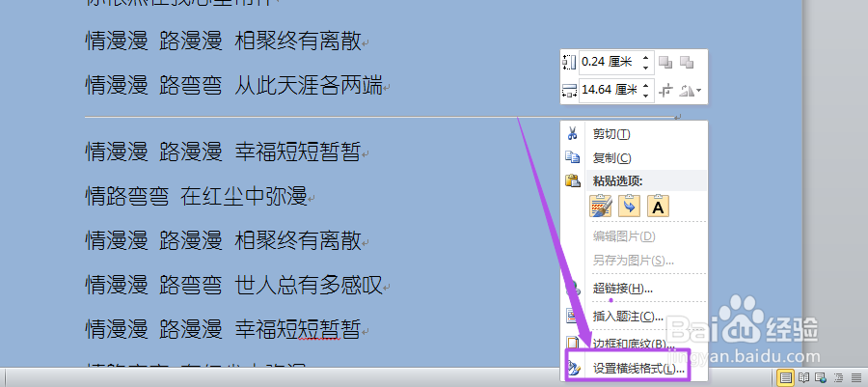Open 边框和底纹(B)... from context menu
This screenshot has width=868, height=387.
pyautogui.click(x=635, y=344)
